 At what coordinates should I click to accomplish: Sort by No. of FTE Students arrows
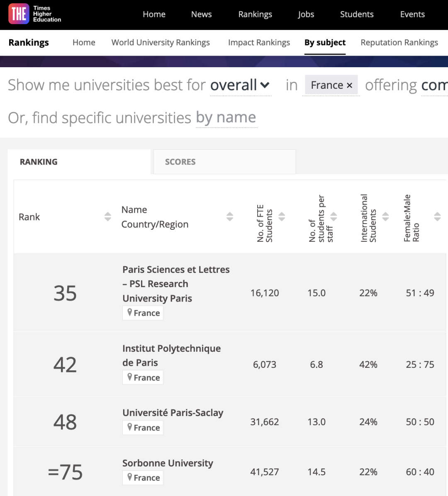click(x=282, y=216)
